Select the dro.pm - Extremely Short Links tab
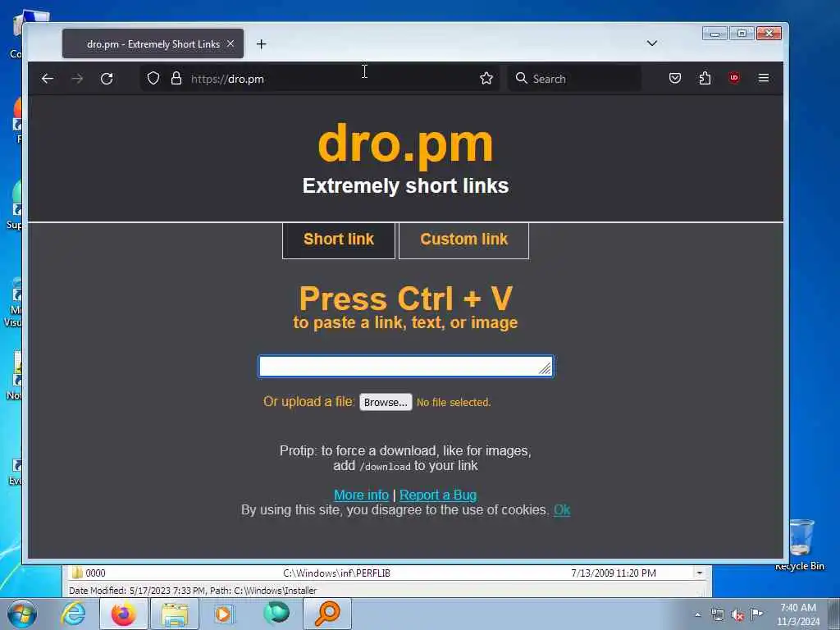The image size is (840, 630). point(153,44)
